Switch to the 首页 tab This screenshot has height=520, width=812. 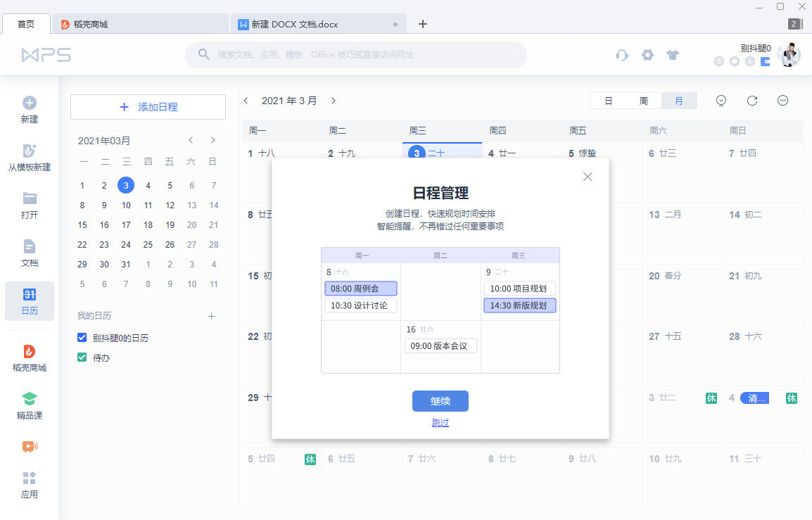pos(26,25)
